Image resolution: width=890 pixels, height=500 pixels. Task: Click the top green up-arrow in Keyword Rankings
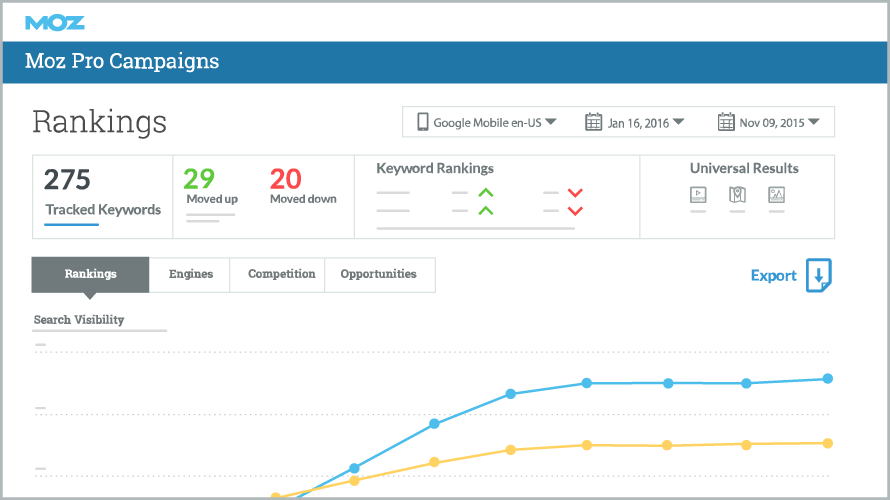point(485,193)
